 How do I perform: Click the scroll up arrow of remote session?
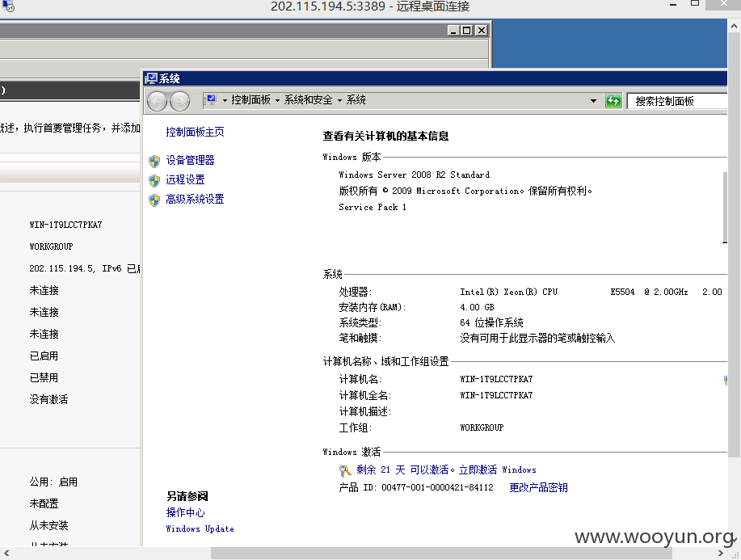(734, 26)
